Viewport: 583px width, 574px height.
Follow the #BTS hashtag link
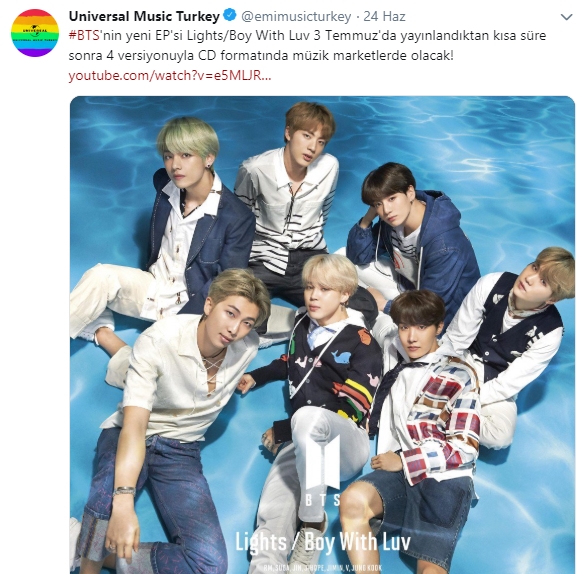[x=84, y=36]
